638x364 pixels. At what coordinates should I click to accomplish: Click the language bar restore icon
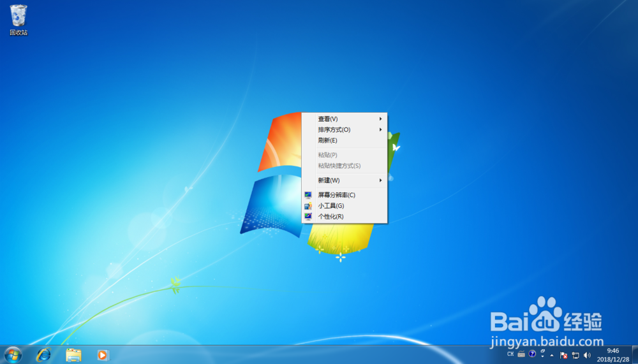pos(542,351)
